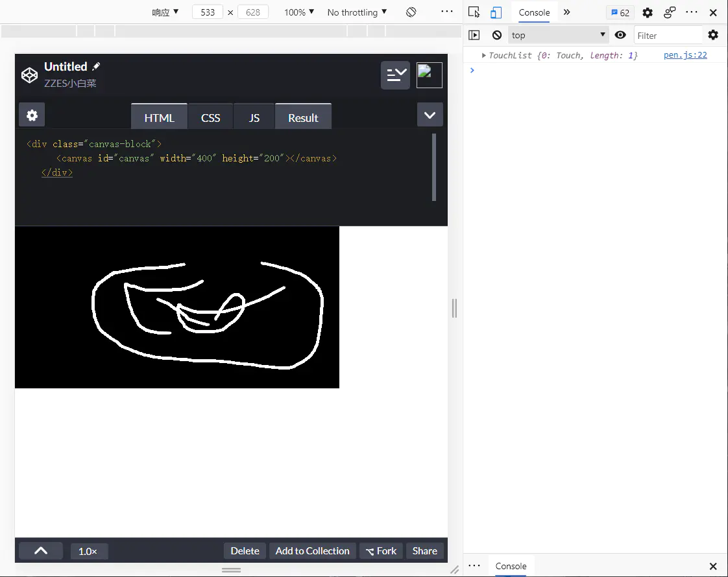Toggle the live expression eye icon

[x=620, y=35]
